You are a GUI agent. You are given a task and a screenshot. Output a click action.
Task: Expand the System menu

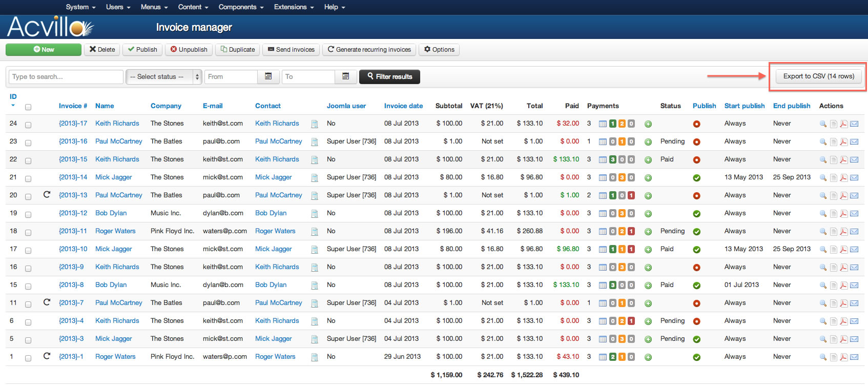[80, 7]
